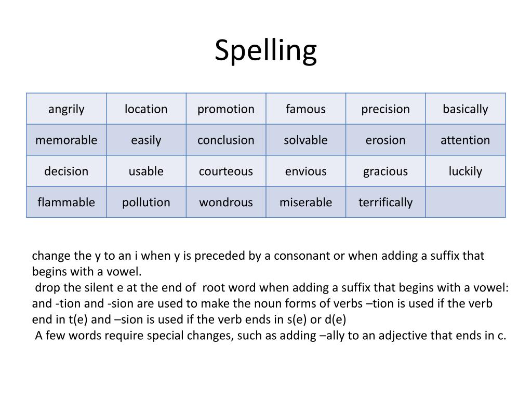Click the 'solvable' cell

pyautogui.click(x=305, y=140)
